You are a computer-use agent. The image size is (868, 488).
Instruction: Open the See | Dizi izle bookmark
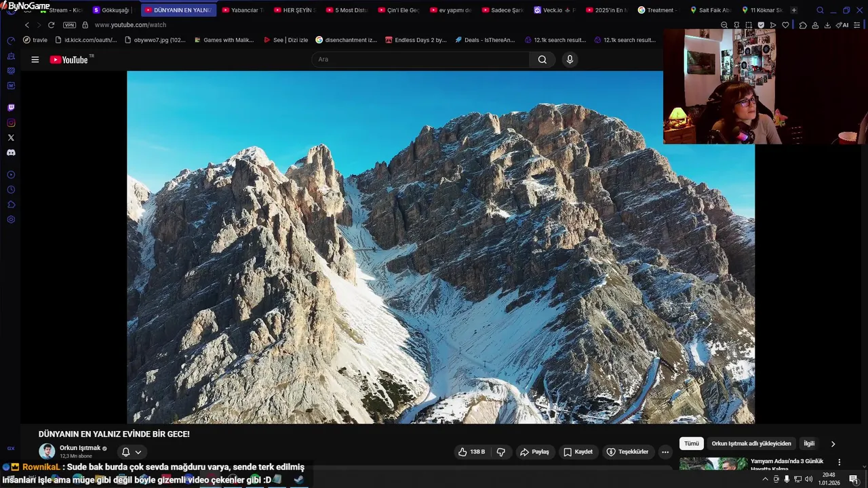[x=285, y=40]
